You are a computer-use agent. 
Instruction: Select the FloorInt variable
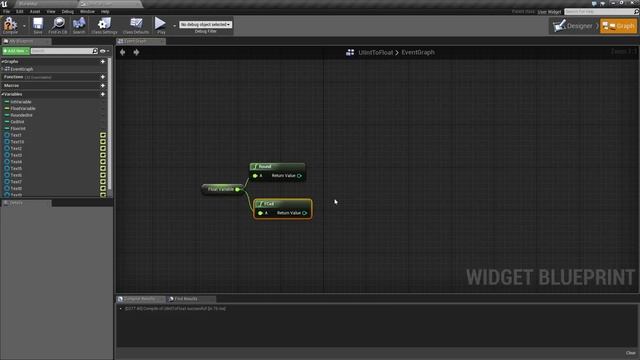(18, 129)
